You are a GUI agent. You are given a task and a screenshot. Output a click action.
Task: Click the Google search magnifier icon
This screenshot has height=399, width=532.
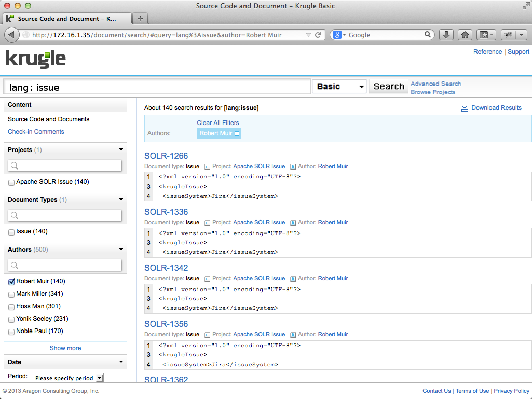(x=428, y=35)
